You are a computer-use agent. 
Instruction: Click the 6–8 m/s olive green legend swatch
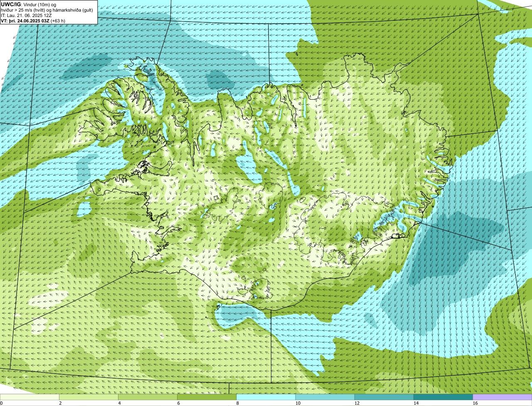207,397
